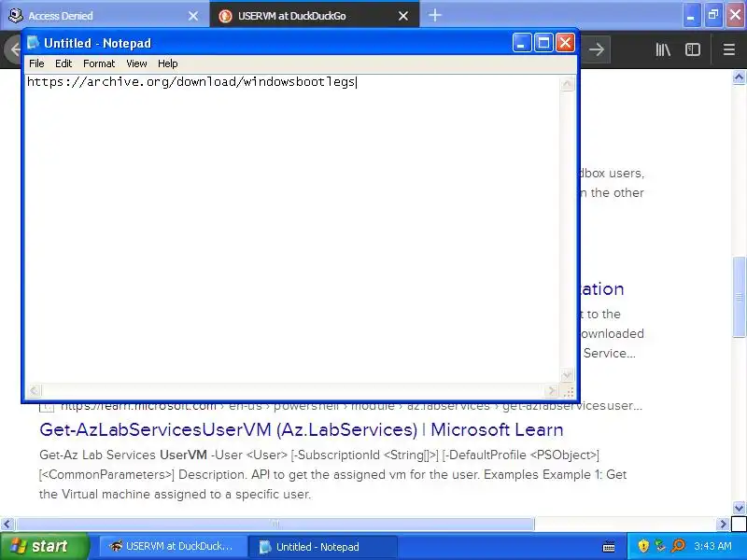747x560 pixels.
Task: Click browser horizontal scrollbar left arrow
Action: tap(7, 525)
